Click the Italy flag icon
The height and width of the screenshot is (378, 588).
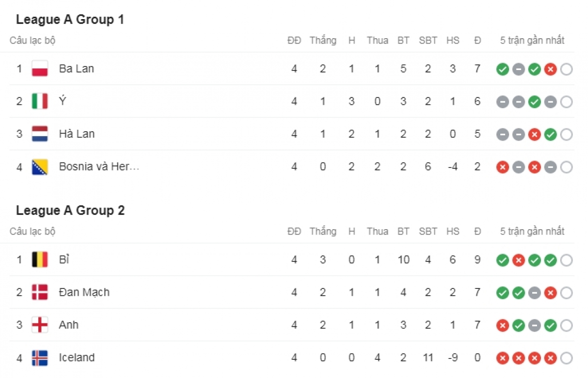pos(40,101)
